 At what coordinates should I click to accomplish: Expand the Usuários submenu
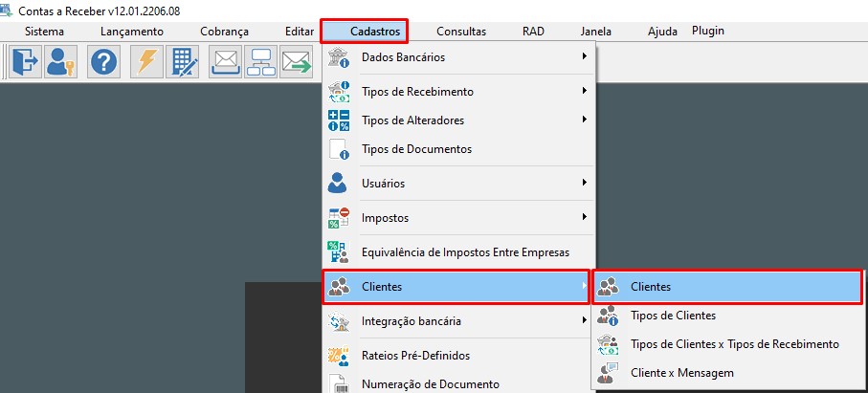[x=457, y=183]
